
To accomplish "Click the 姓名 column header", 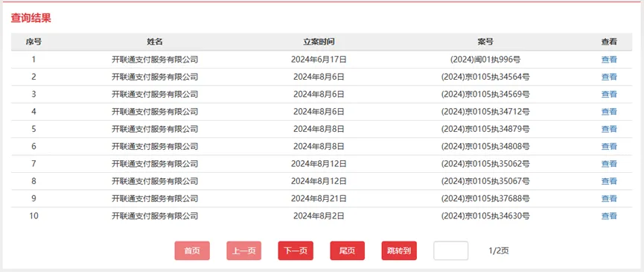I will [155, 42].
